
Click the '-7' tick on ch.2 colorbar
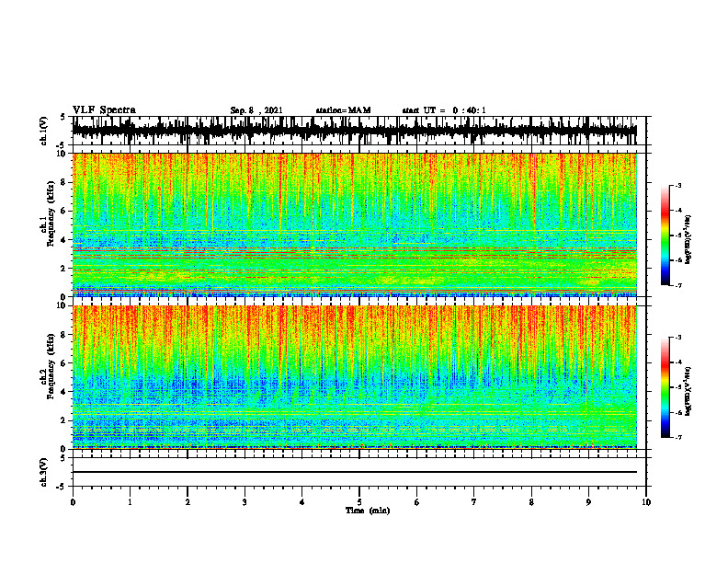pos(678,438)
